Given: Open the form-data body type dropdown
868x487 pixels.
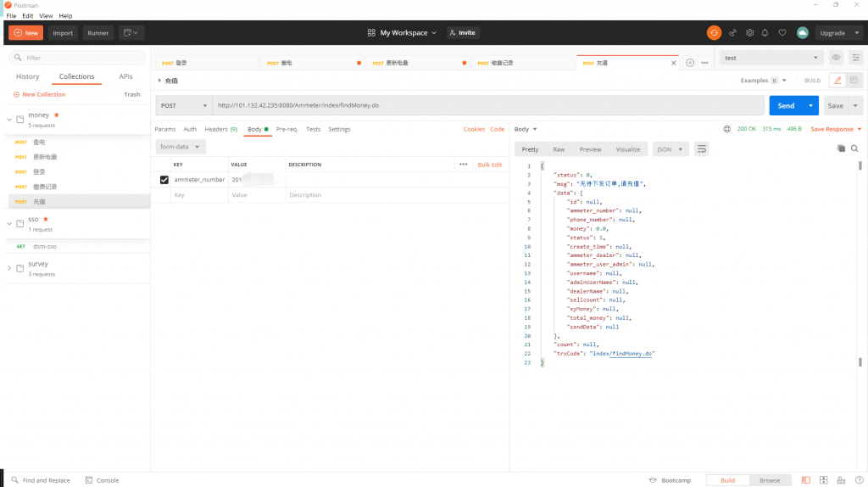Looking at the screenshot, I should click(182, 147).
